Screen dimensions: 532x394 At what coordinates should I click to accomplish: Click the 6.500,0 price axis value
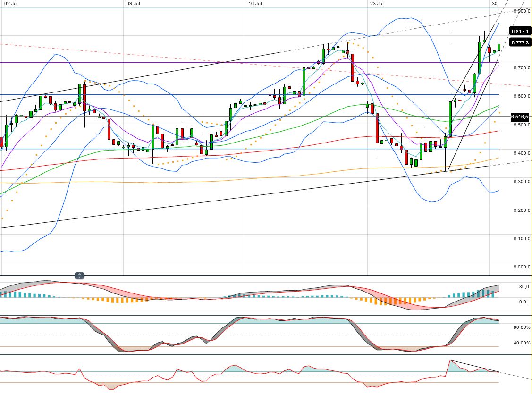522,125
